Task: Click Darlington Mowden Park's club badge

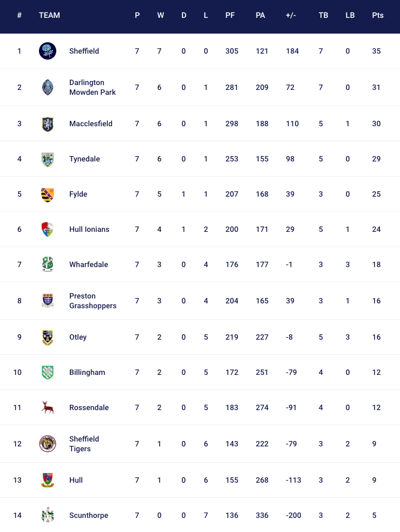Action: [48, 87]
